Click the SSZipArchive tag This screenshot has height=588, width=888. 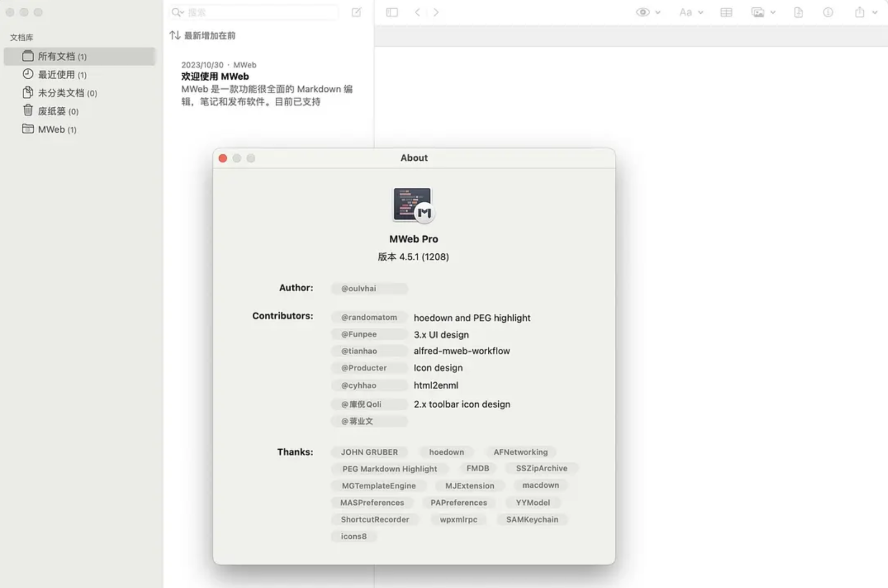[542, 469]
